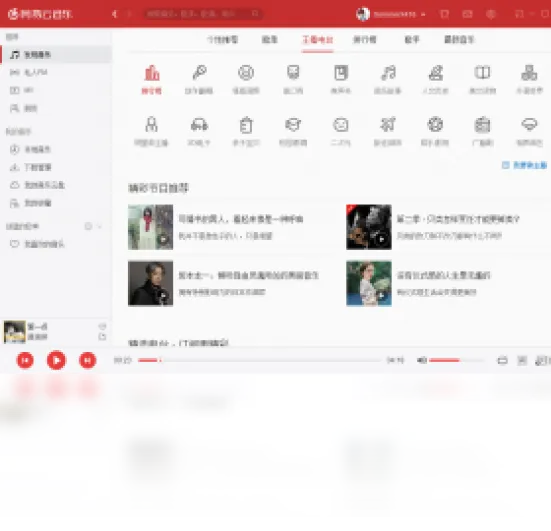
Task: Click the volume slider
Action: [x=456, y=360]
